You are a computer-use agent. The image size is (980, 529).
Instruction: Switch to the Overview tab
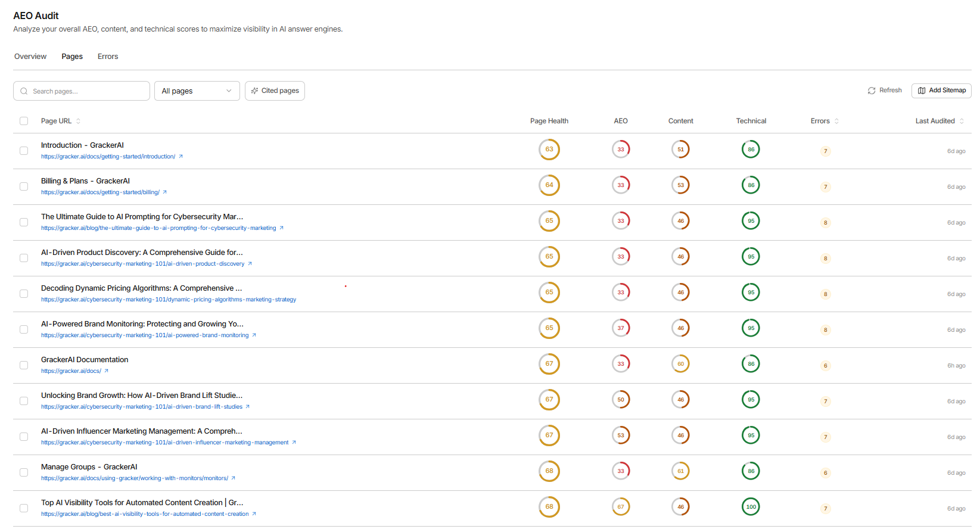(30, 57)
